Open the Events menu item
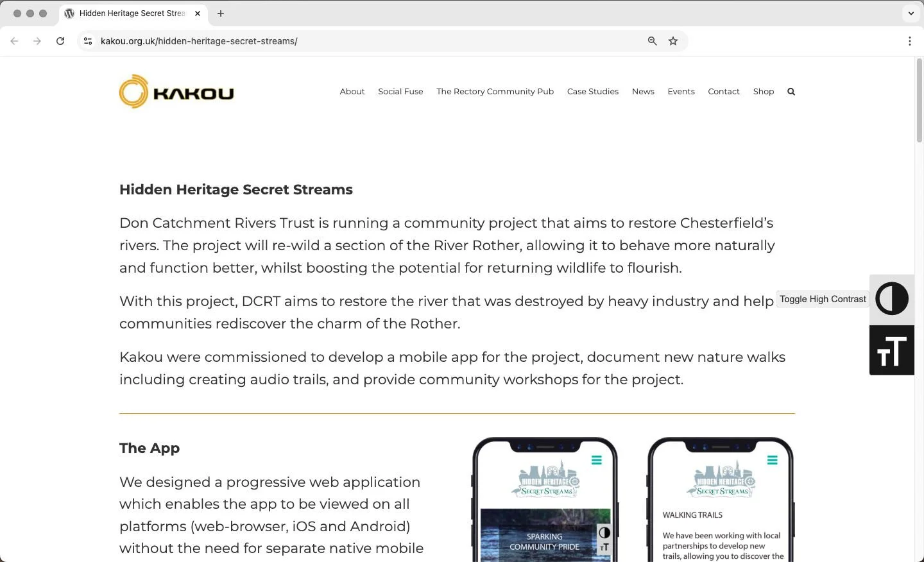Image resolution: width=924 pixels, height=562 pixels. (681, 92)
